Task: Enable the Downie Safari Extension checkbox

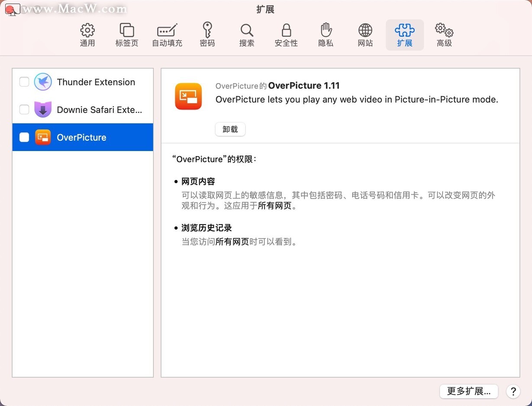Action: [24, 110]
